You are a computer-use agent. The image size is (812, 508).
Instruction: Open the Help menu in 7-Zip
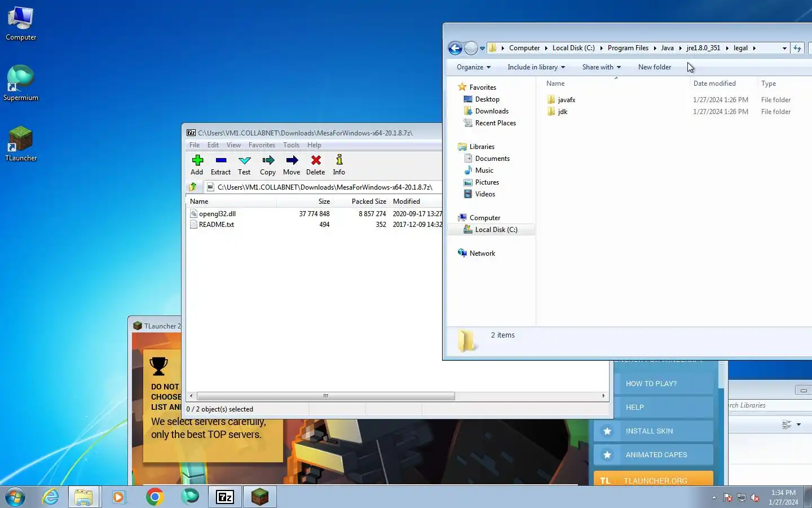(314, 145)
